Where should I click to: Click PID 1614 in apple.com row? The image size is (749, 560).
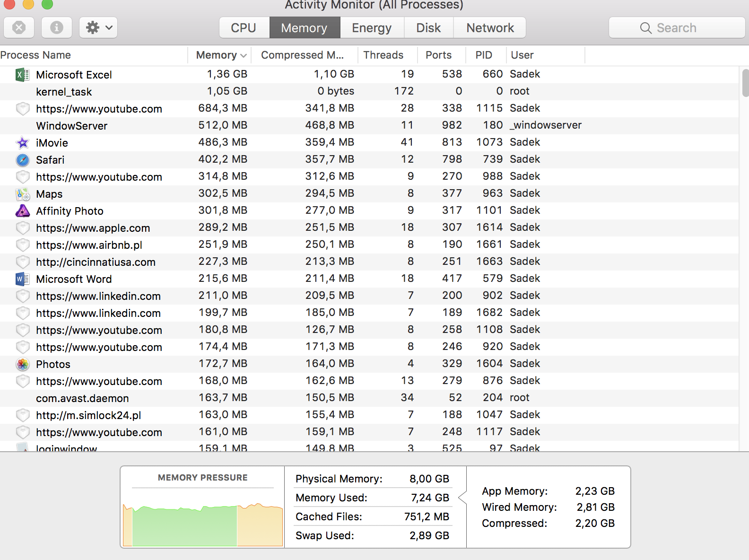tap(489, 227)
